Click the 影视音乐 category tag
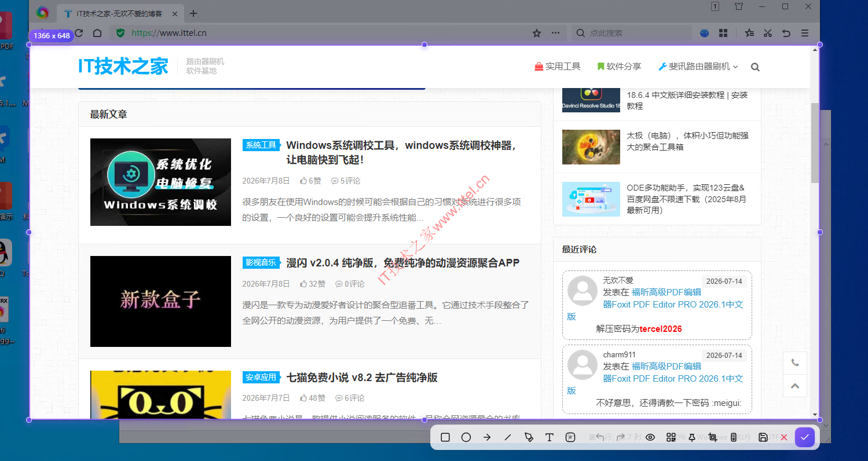 click(x=261, y=262)
